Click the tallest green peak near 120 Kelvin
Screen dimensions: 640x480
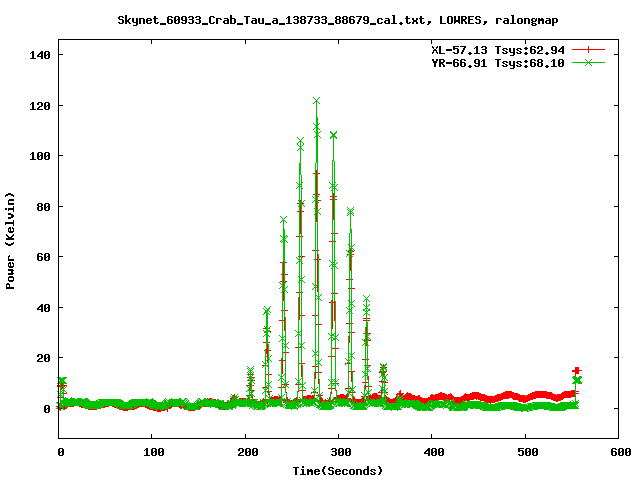point(316,100)
